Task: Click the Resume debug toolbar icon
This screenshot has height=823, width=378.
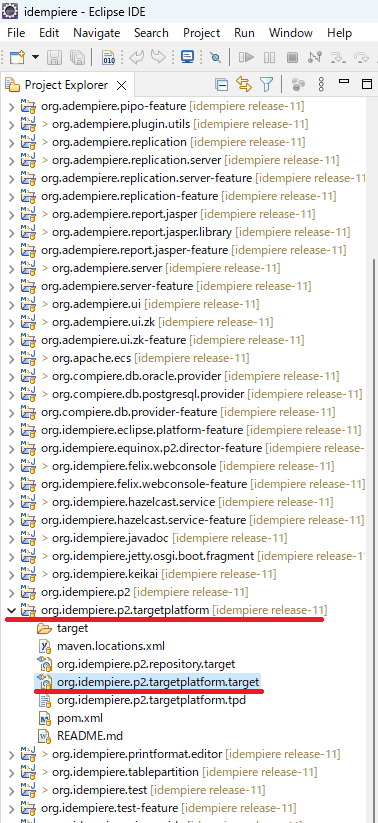Action: tap(246, 57)
